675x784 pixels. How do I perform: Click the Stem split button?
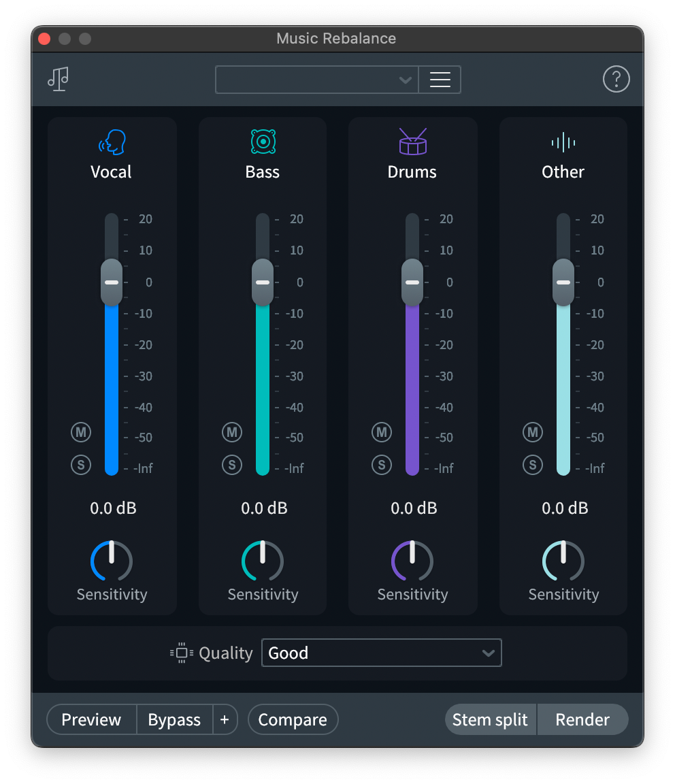(x=490, y=719)
